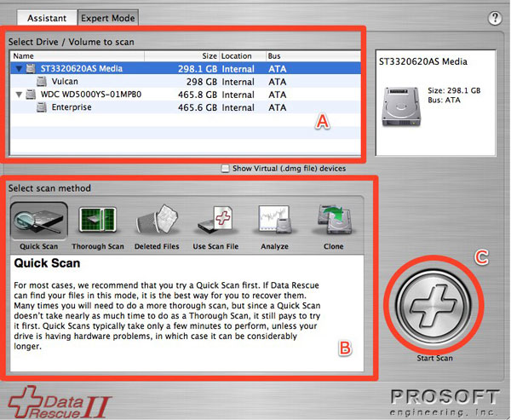
Task: Click the Start Scan label
Action: [434, 358]
